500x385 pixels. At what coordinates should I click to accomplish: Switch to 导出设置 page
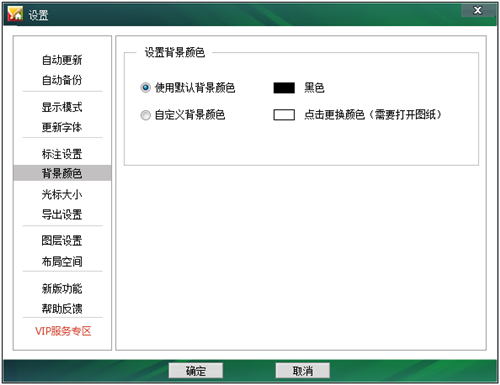[x=62, y=215]
